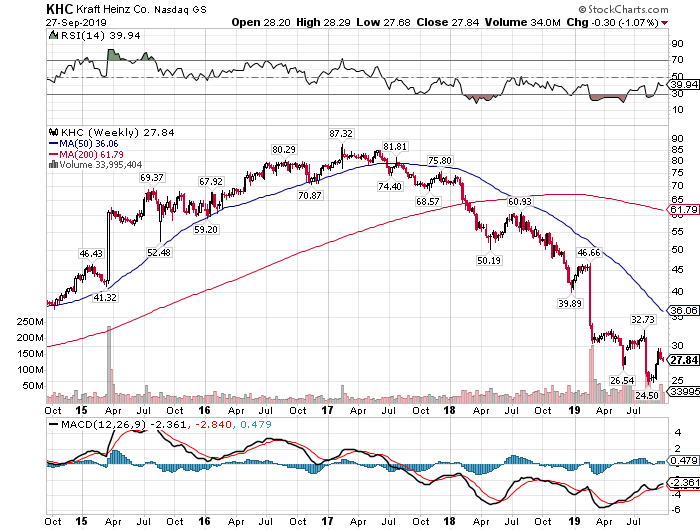The width and height of the screenshot is (700, 530).
Task: Click the black MACD line legend swatch
Action: pos(54,425)
